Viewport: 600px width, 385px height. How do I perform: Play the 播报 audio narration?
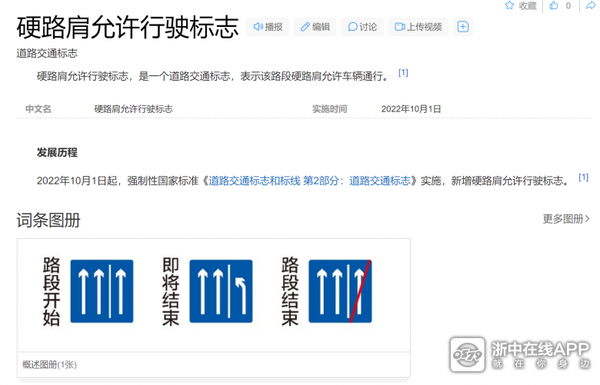(267, 27)
